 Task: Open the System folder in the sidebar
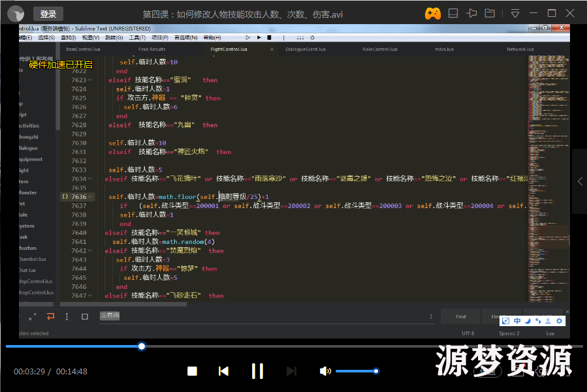(x=27, y=226)
